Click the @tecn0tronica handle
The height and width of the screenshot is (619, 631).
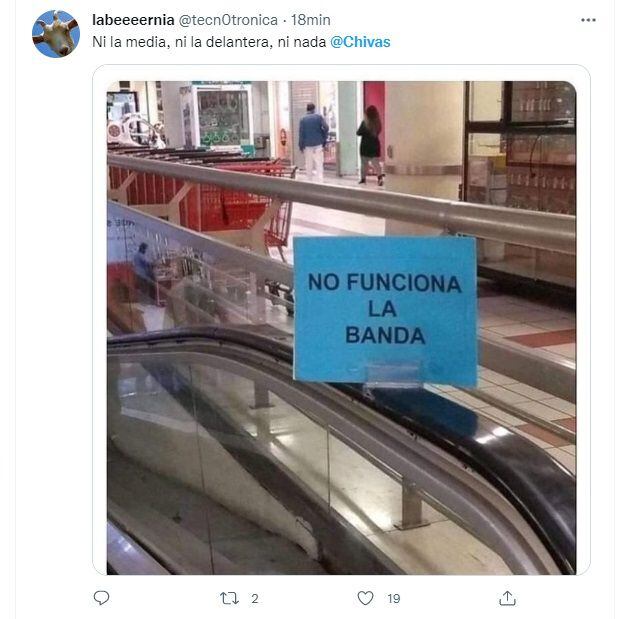point(228,20)
